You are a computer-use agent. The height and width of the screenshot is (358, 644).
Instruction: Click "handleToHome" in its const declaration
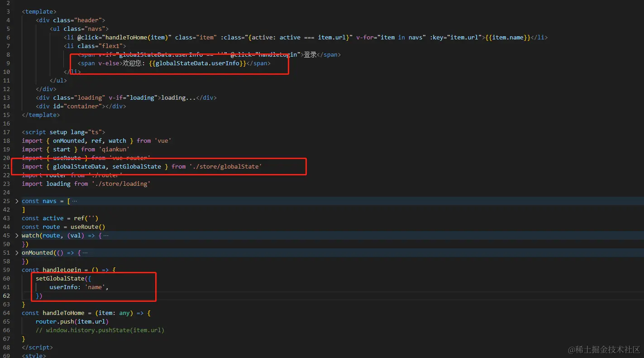(x=63, y=313)
